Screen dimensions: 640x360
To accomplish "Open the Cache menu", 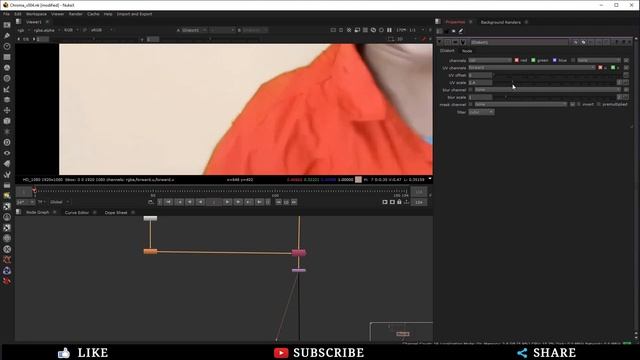I will (93, 14).
